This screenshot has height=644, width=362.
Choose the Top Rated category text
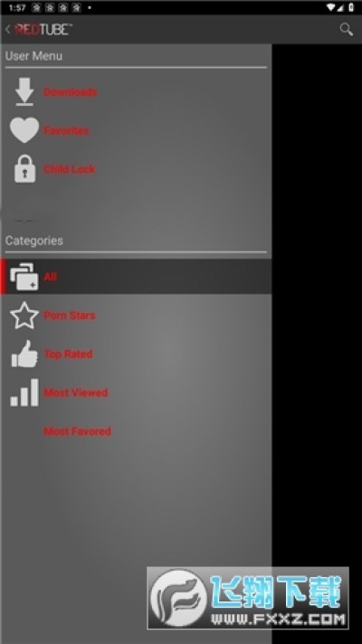point(68,354)
